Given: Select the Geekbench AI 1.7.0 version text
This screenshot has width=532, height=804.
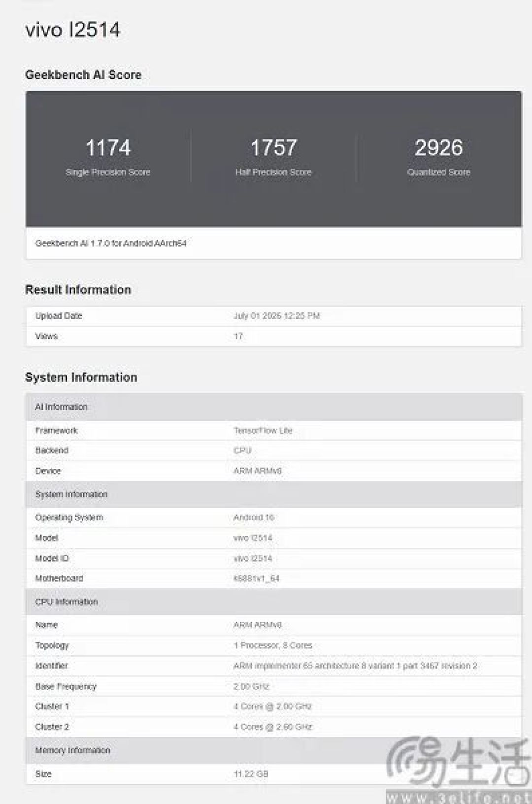Looking at the screenshot, I should 111,243.
